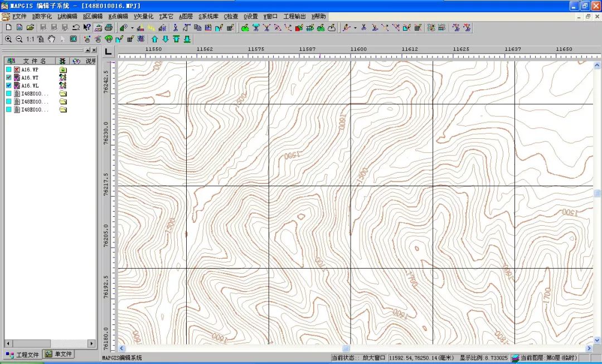Click the red-crossed table line attribute icon

tap(418, 28)
